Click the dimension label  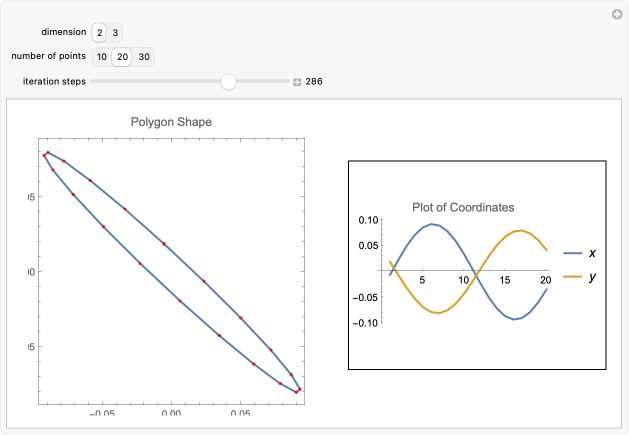tap(64, 32)
